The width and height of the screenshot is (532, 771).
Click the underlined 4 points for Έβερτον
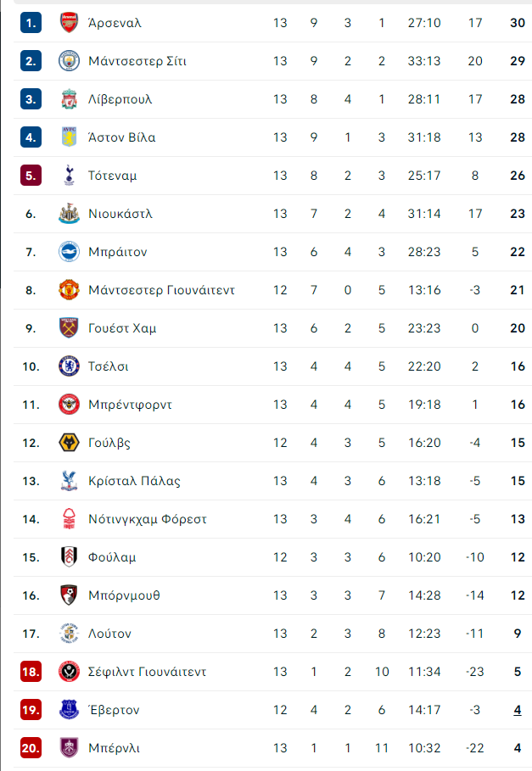[518, 710]
